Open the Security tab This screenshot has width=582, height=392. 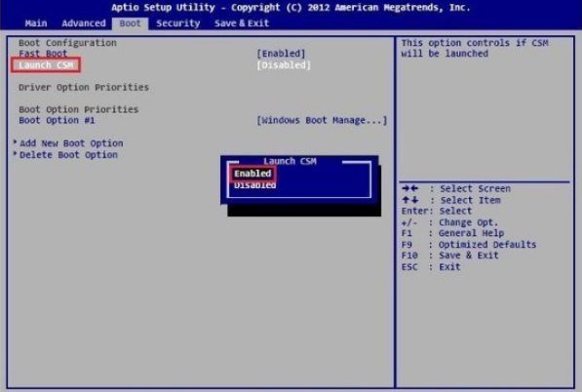(x=177, y=23)
